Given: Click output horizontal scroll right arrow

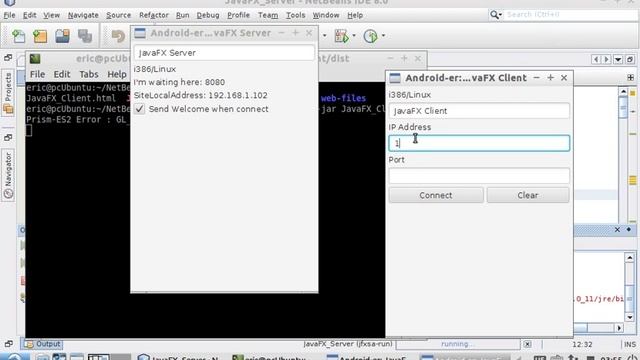Looking at the screenshot, I should pyautogui.click(x=619, y=328).
